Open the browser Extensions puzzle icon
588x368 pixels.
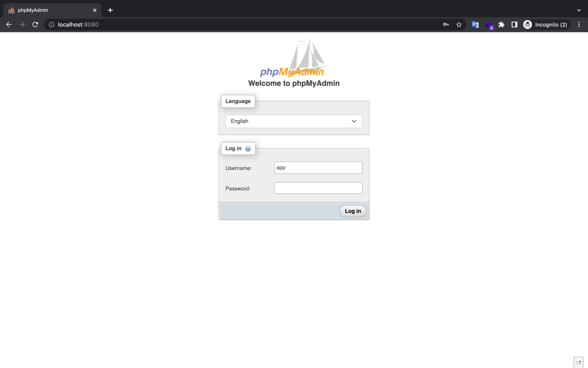click(x=501, y=24)
